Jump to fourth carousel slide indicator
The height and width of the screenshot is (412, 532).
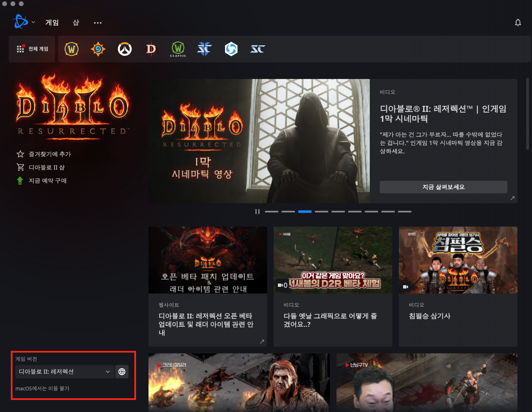point(322,212)
